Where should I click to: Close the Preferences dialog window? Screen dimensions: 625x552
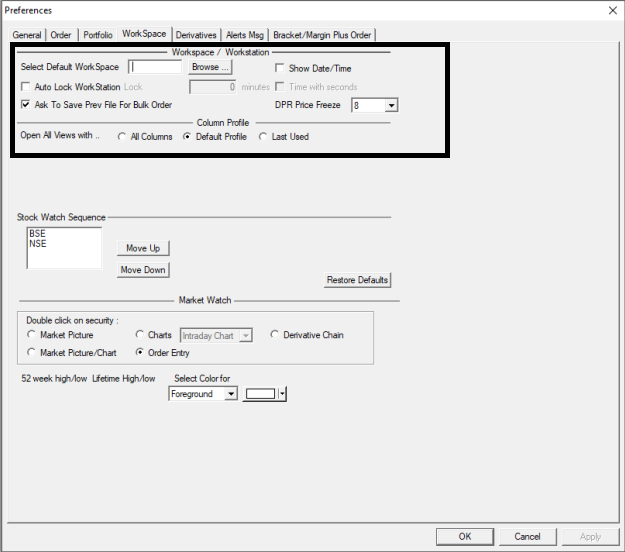611,10
